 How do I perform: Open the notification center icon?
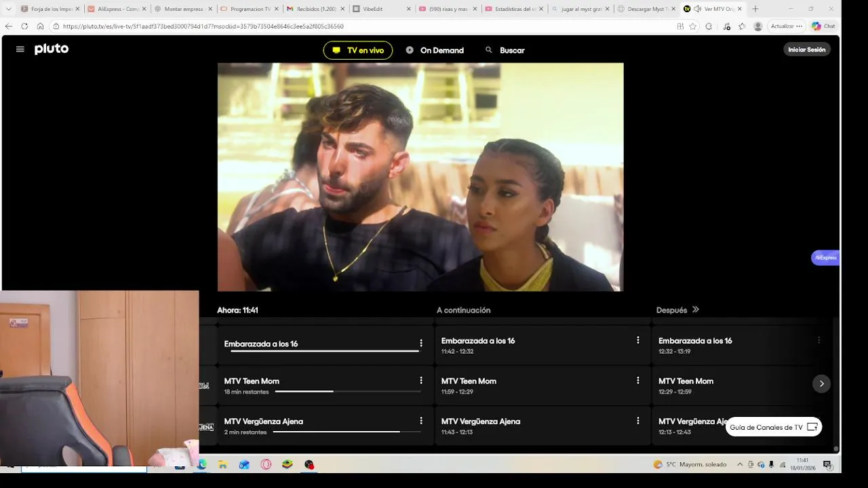click(827, 464)
